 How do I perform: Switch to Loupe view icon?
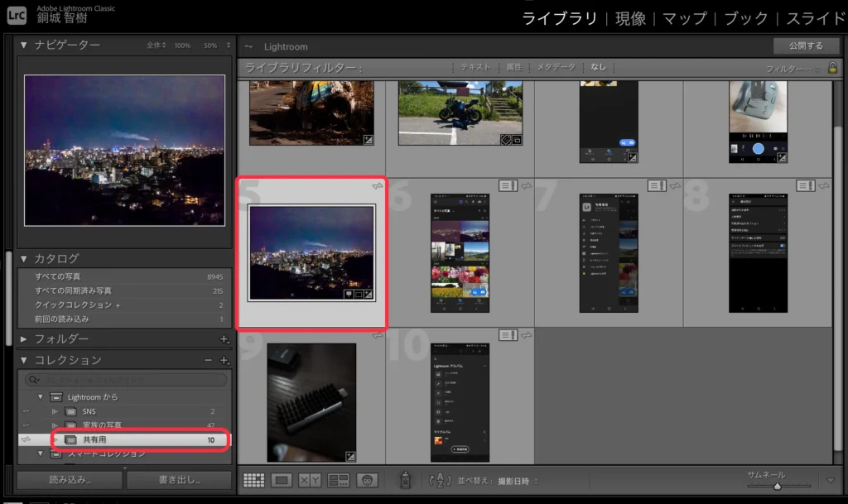282,480
